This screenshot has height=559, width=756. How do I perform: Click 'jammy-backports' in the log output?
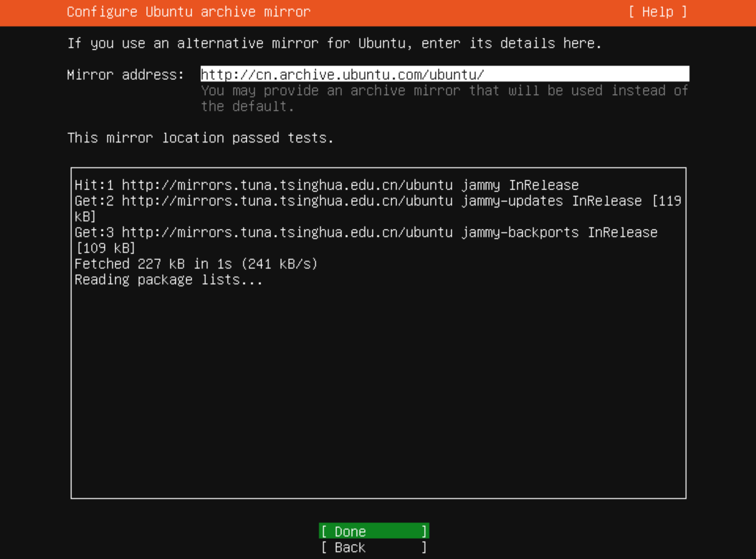(520, 232)
